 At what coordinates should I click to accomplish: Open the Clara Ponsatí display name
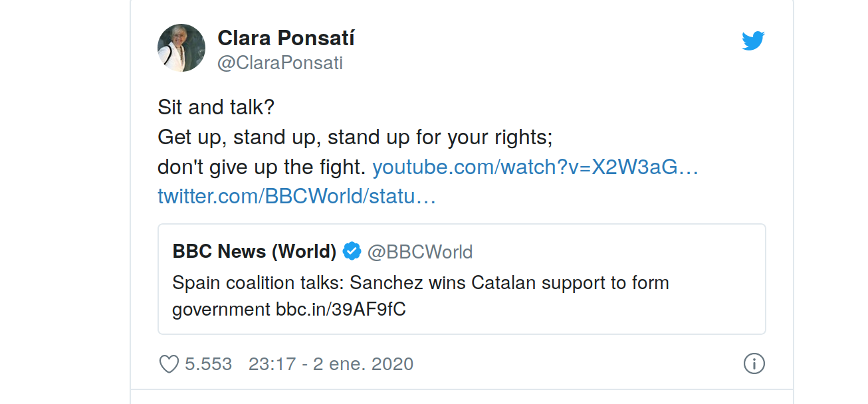coord(286,39)
